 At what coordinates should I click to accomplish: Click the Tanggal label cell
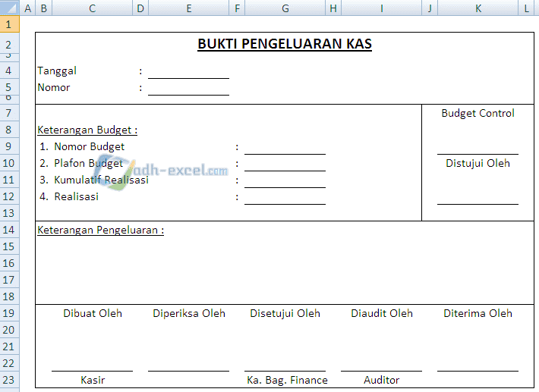click(57, 71)
